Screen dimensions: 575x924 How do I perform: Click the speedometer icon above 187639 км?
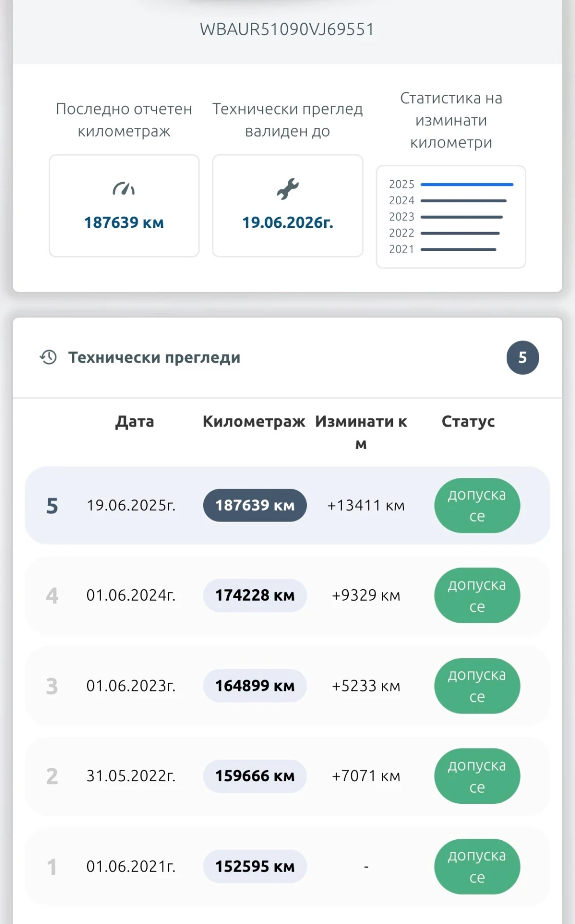124,189
